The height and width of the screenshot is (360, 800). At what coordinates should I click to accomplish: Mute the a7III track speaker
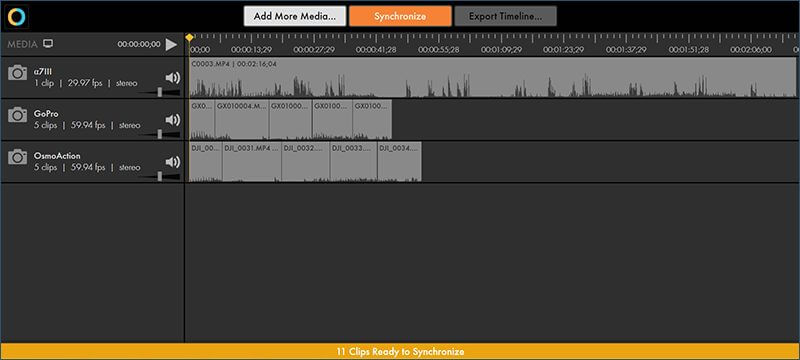click(172, 78)
